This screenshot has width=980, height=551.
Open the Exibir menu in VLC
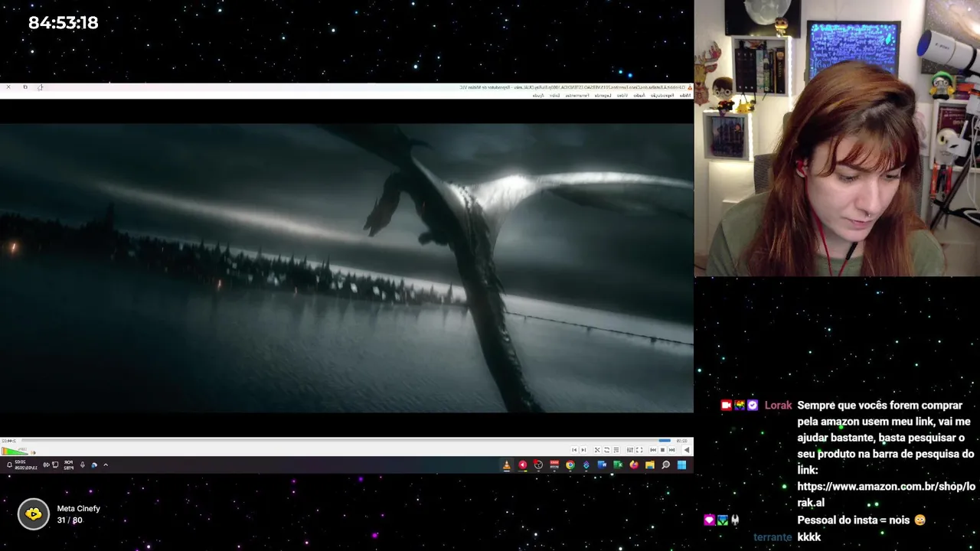pyautogui.click(x=554, y=96)
